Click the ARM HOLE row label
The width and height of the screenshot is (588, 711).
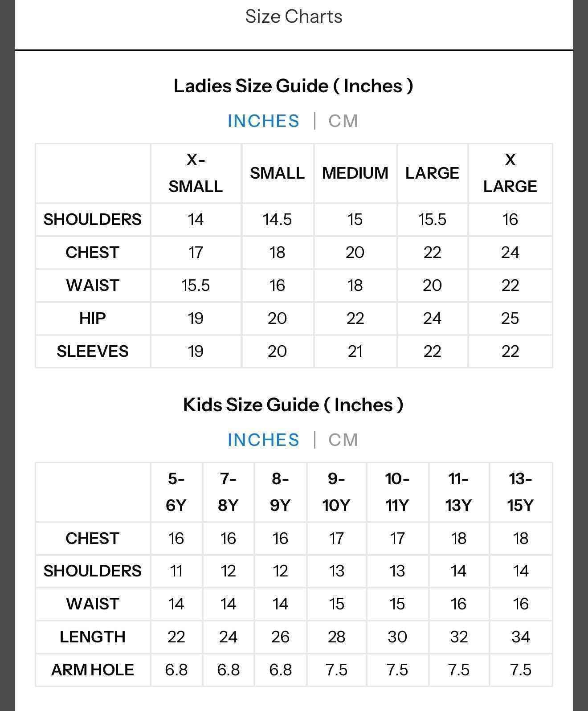(92, 670)
